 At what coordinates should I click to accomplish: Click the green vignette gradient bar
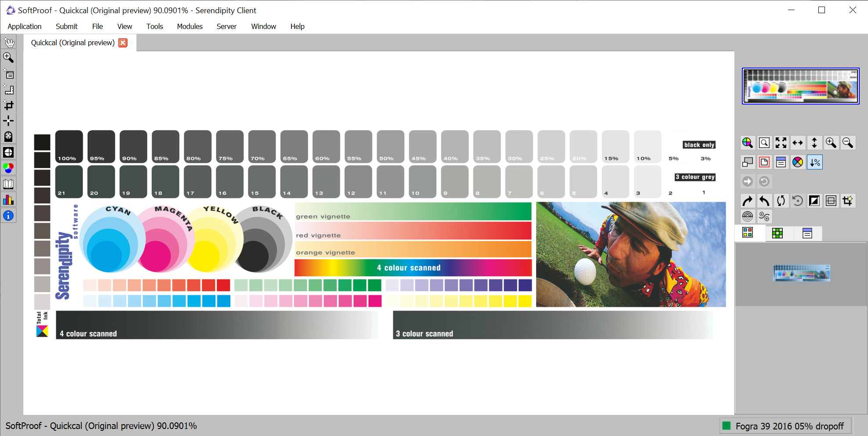coord(413,212)
